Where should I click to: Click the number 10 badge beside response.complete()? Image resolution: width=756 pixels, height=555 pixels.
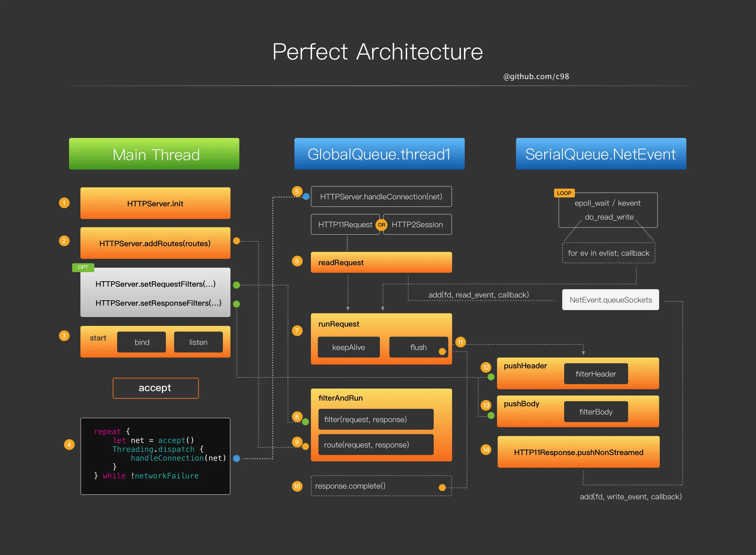[297, 486]
